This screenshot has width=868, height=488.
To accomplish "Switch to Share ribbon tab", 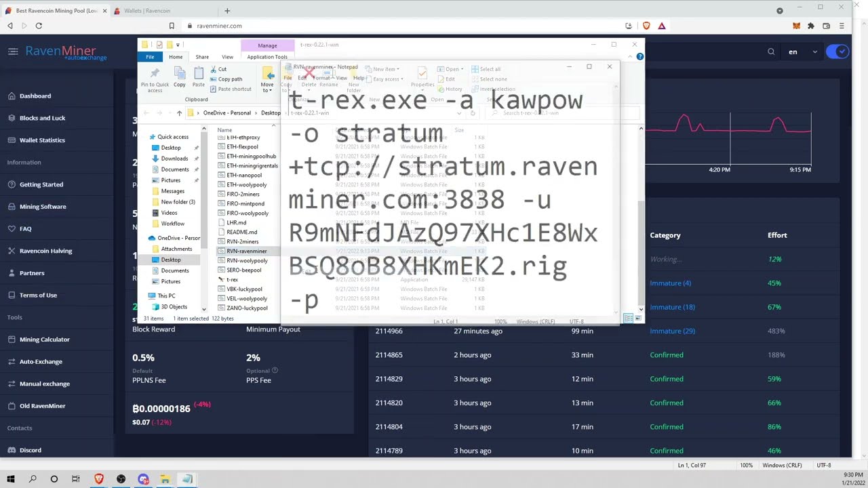I will pos(202,57).
